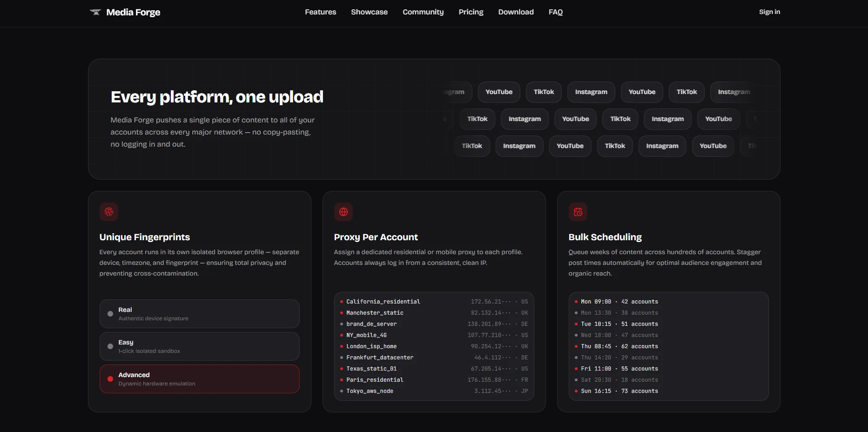Click the Sign in link
Screen dimensions: 868x432
(769, 12)
